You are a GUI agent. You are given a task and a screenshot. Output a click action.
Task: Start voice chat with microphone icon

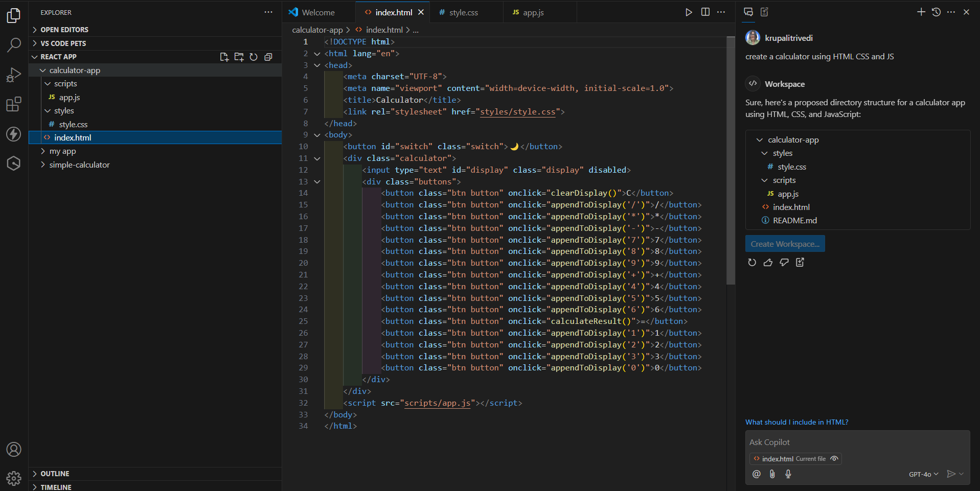click(x=788, y=474)
